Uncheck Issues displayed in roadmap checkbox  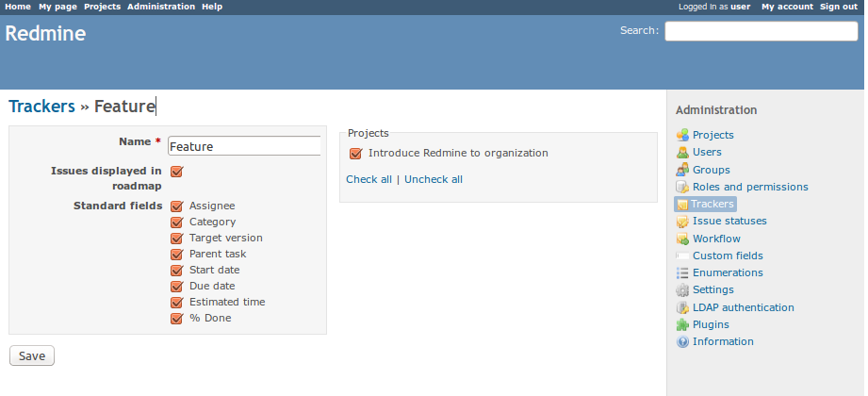coord(176,172)
